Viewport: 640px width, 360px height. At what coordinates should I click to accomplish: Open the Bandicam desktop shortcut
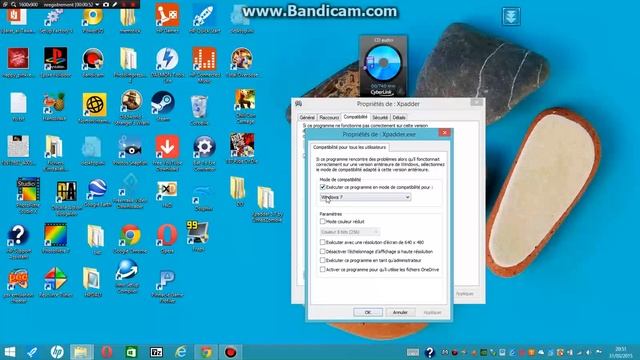[x=93, y=62]
